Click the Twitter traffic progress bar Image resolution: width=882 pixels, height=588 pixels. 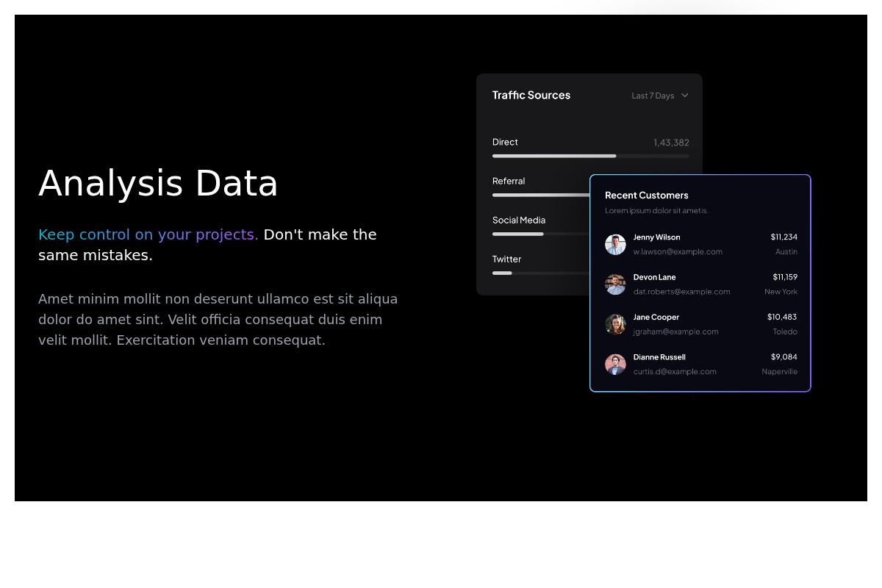[x=540, y=273]
